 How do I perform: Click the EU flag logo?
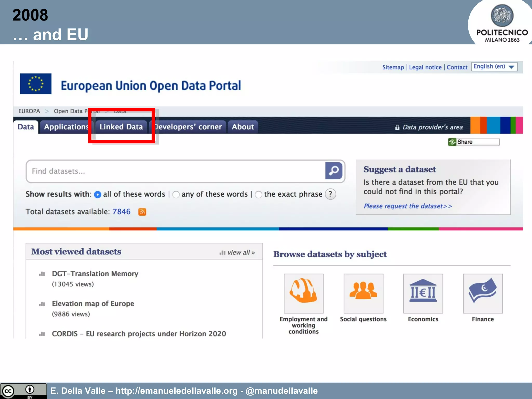(x=36, y=84)
